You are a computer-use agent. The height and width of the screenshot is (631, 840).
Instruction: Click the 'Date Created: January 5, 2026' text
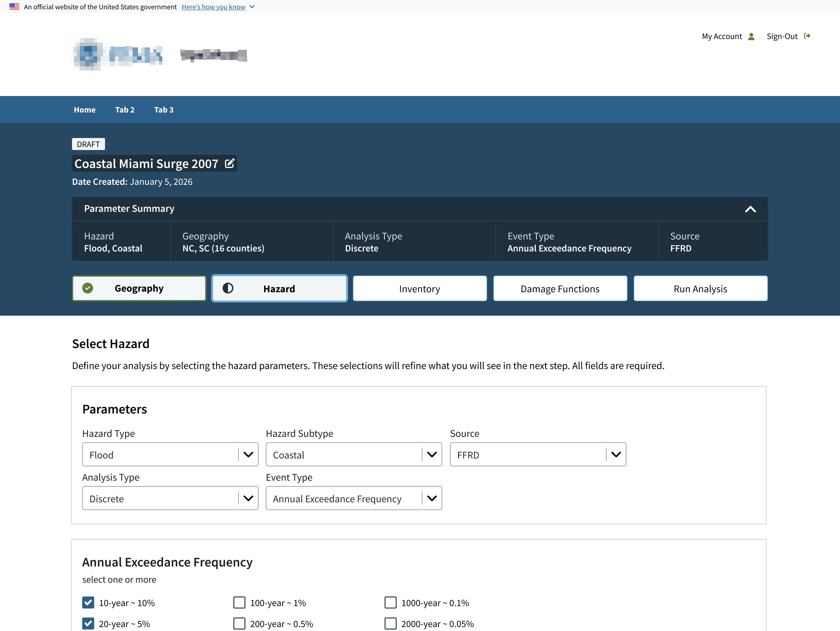132,182
